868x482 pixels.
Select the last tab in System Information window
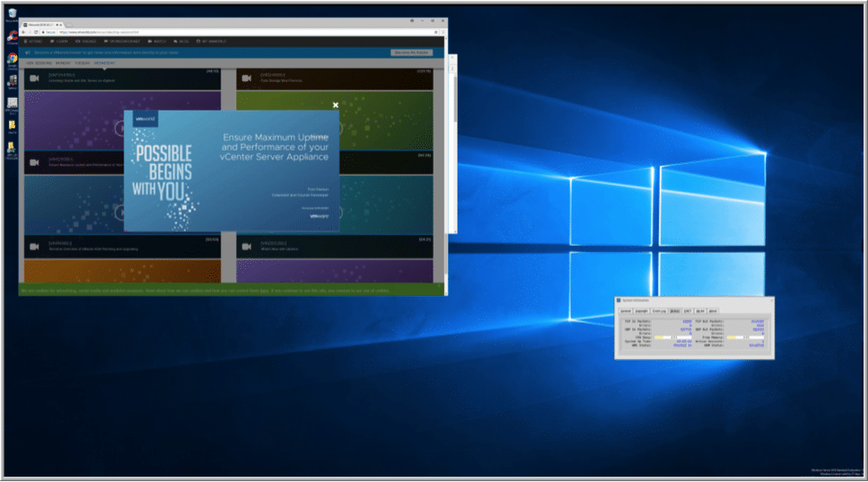tap(713, 311)
